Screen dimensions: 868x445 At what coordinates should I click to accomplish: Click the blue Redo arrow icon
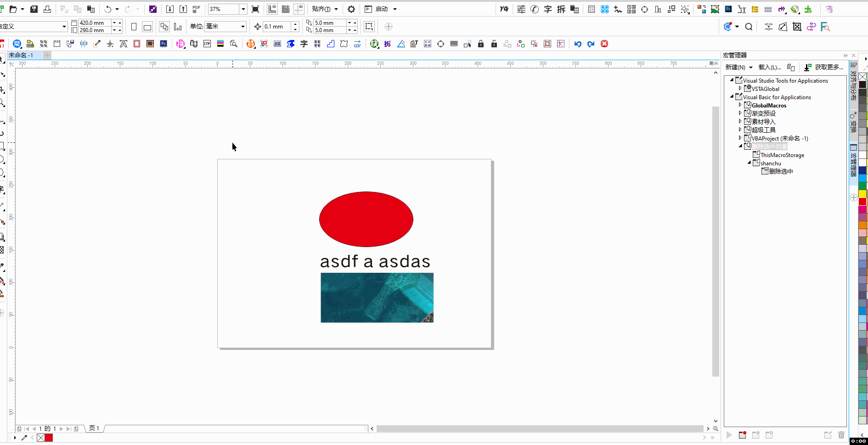coord(591,44)
